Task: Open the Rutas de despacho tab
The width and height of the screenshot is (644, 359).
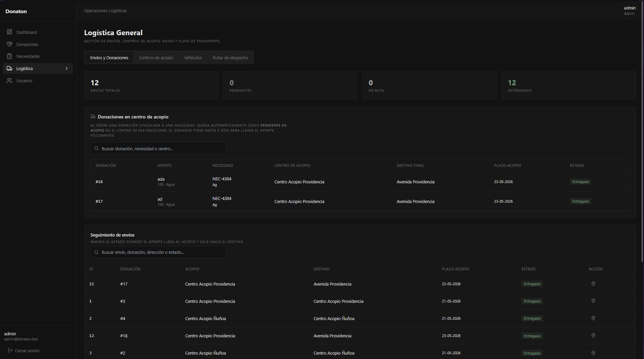Action: click(x=230, y=58)
